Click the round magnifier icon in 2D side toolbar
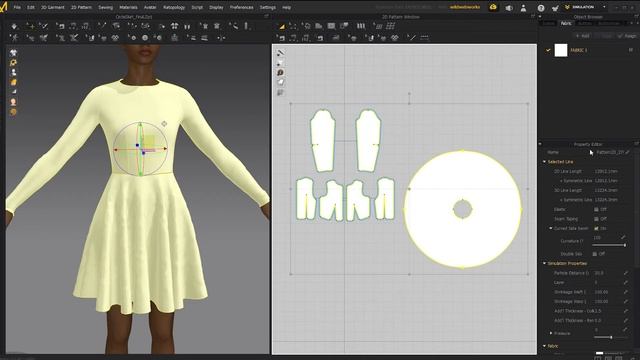 coord(280,72)
